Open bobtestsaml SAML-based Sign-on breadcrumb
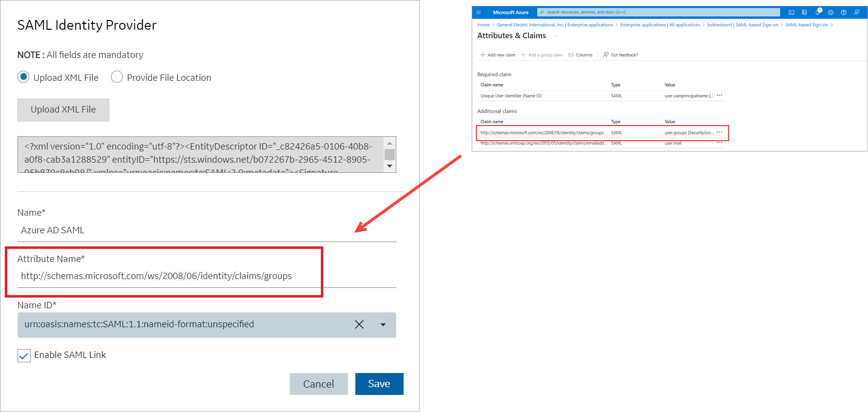 click(x=742, y=25)
